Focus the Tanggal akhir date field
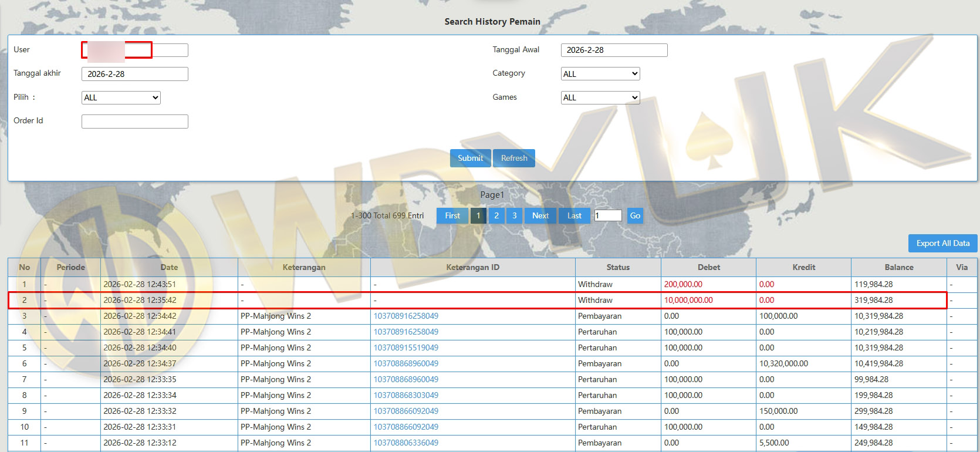Screen dimensions: 980x452 [x=134, y=74]
